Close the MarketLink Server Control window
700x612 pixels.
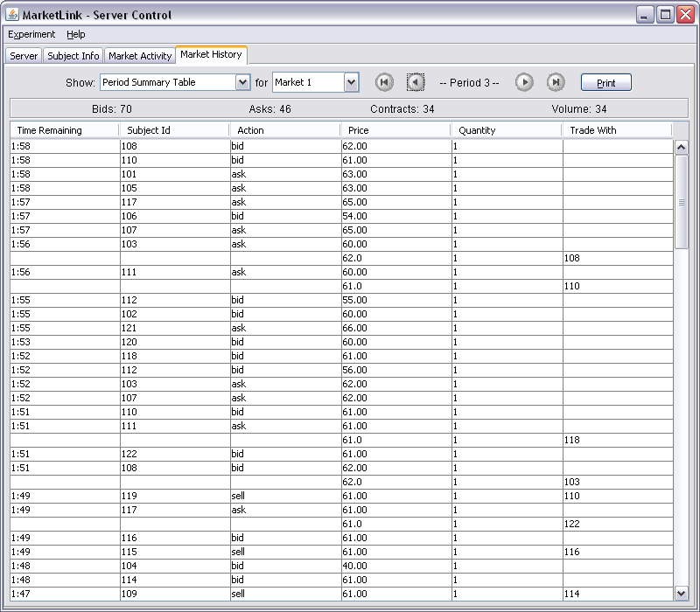pos(685,15)
